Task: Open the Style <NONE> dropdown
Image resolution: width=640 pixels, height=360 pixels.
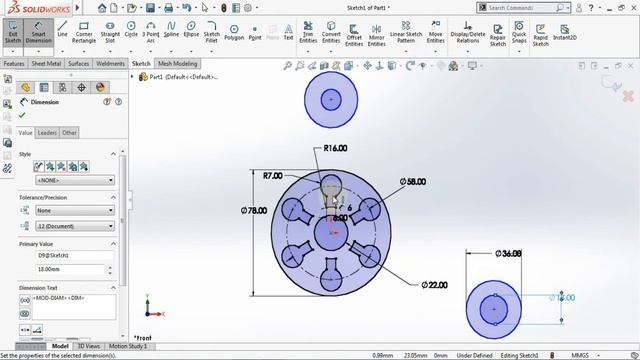Action: coord(75,180)
